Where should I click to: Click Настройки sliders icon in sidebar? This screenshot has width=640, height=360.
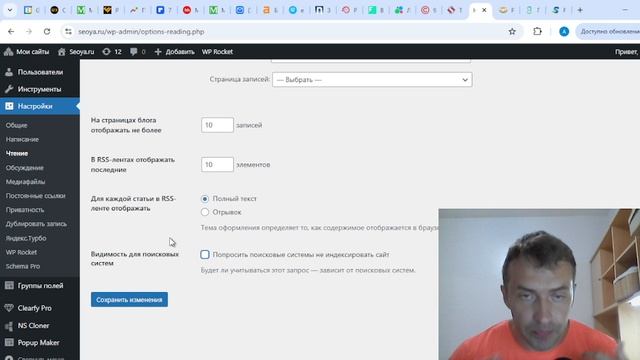[x=9, y=106]
